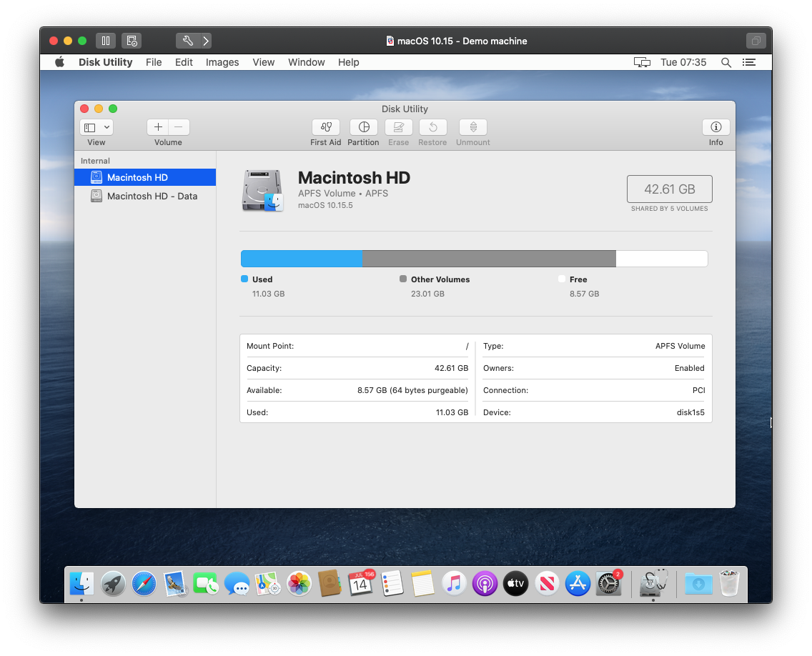Open App Store from the Dock
This screenshot has width=812, height=656.
coord(578,584)
